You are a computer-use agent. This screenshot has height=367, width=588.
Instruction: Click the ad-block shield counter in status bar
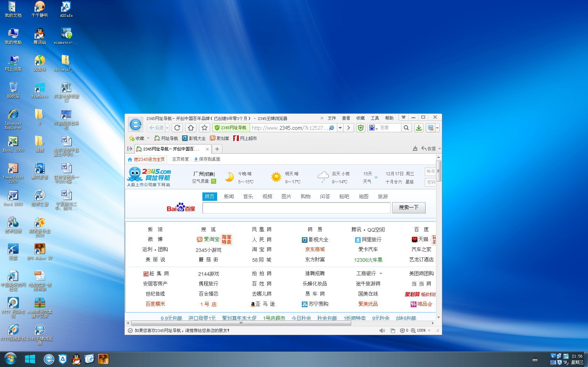(404, 331)
